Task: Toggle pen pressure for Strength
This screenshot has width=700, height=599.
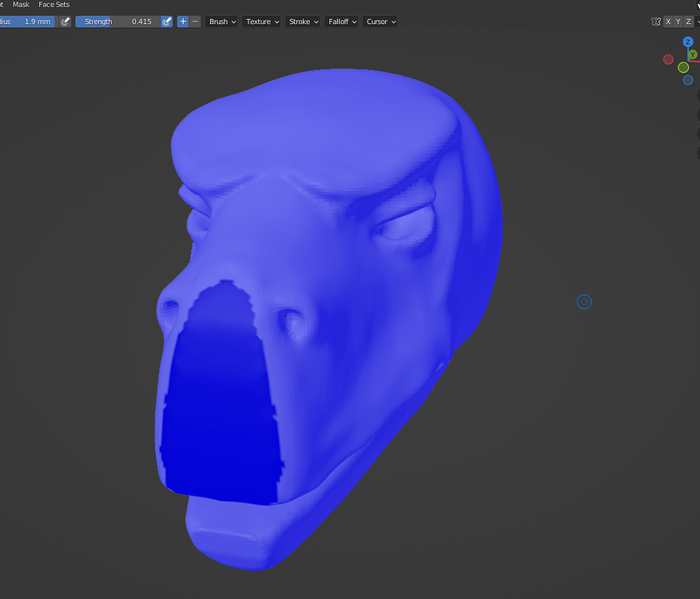Action: [166, 22]
